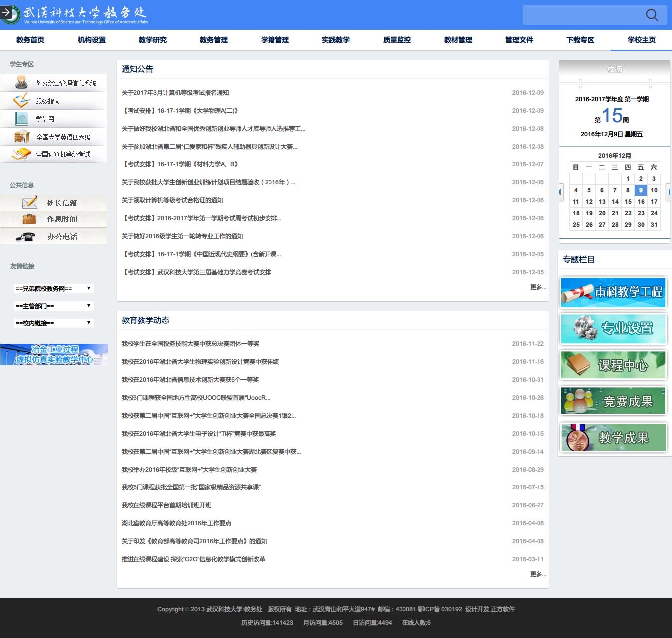Open 关于2017年3月计算机等级考试报名通知
Image resolution: width=672 pixels, height=638 pixels.
point(175,93)
